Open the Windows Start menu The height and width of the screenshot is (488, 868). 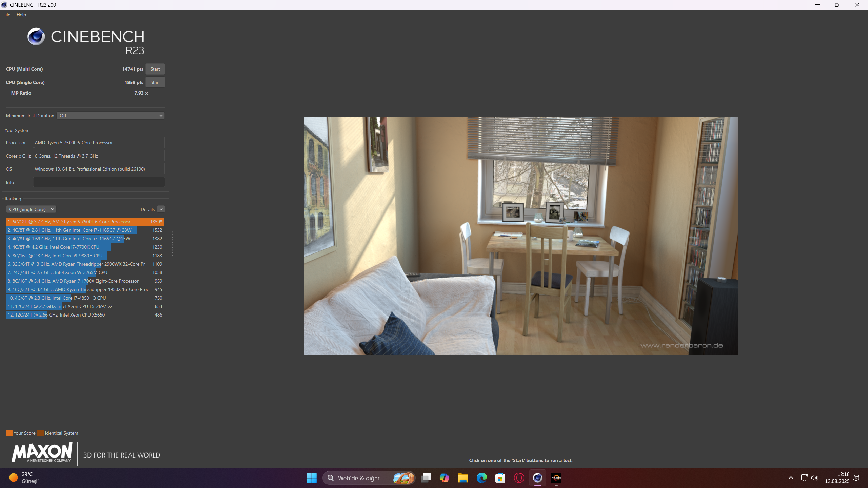[x=312, y=478]
